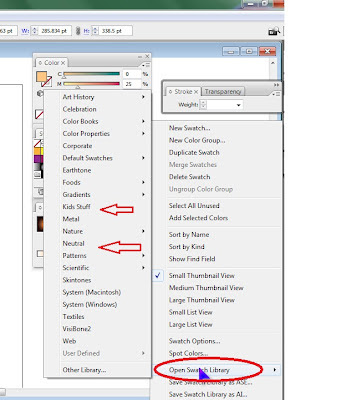Choose Save Swatch Library as AI...

(217, 394)
